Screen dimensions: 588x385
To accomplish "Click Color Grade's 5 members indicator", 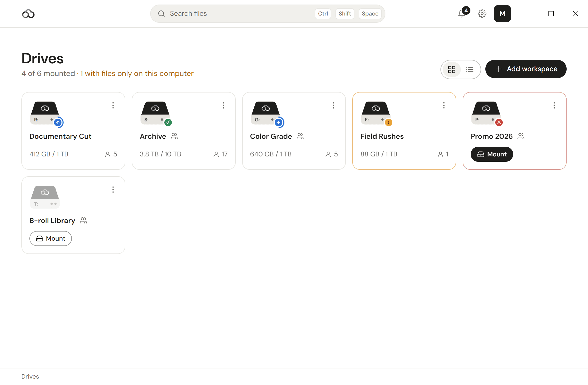I will coord(332,154).
